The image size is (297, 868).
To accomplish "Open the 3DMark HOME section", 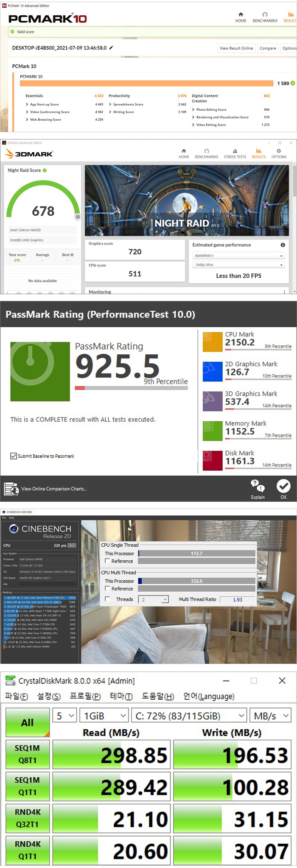I will [184, 153].
